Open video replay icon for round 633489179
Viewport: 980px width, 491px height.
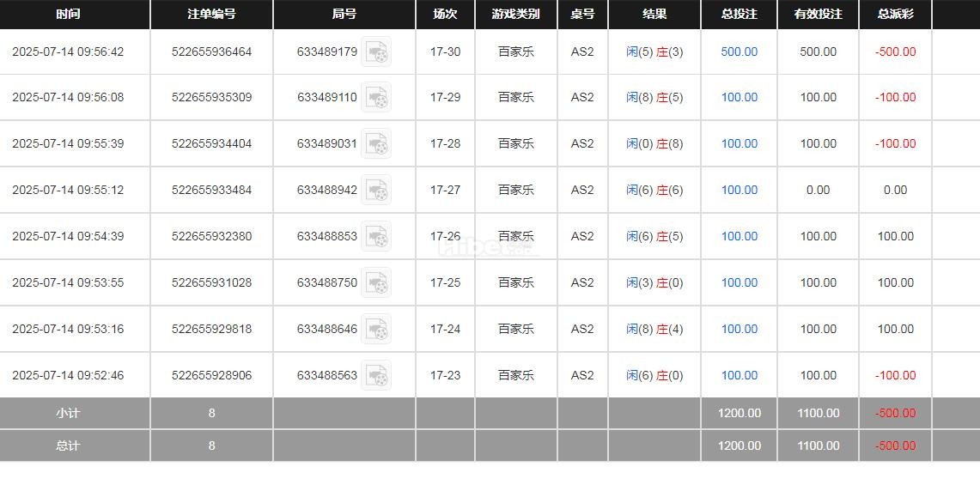[376, 52]
